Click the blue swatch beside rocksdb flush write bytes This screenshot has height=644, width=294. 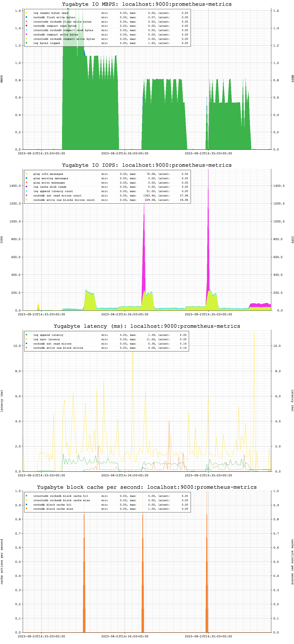(x=26, y=17)
